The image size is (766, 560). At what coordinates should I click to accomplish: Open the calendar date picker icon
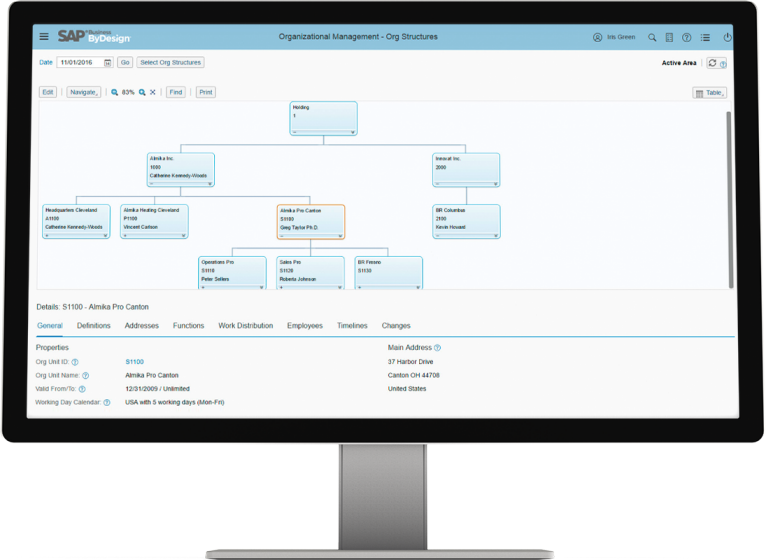click(108, 62)
